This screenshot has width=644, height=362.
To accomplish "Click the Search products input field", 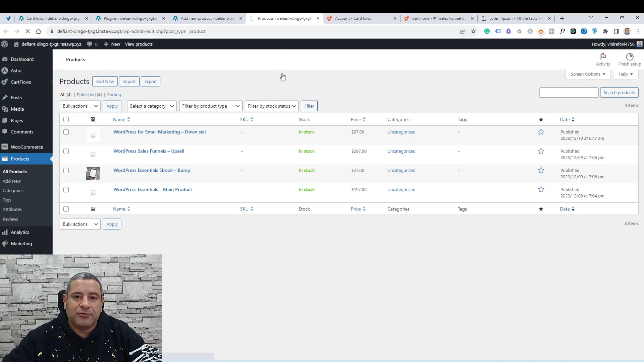I will 569,93.
